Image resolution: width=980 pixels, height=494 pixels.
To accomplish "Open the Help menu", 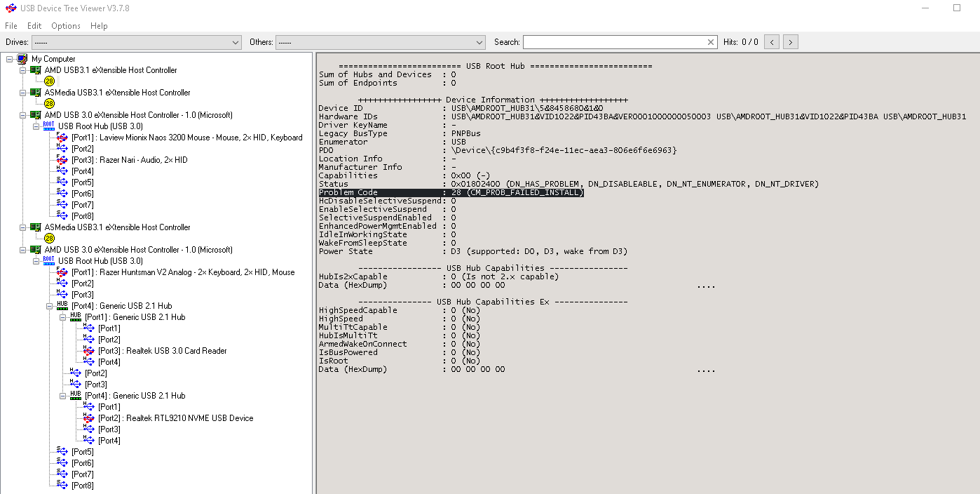I will [99, 26].
